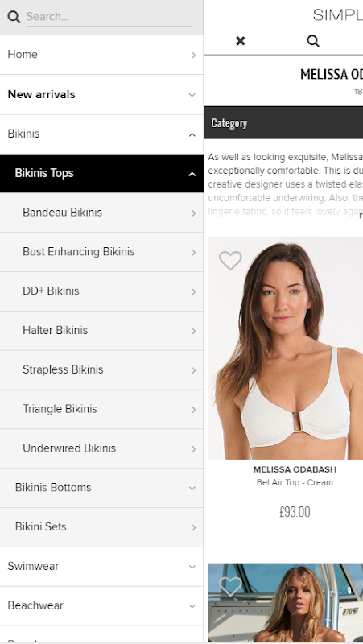
Task: Click the Bikini Sets arrow icon
Action: pyautogui.click(x=193, y=527)
